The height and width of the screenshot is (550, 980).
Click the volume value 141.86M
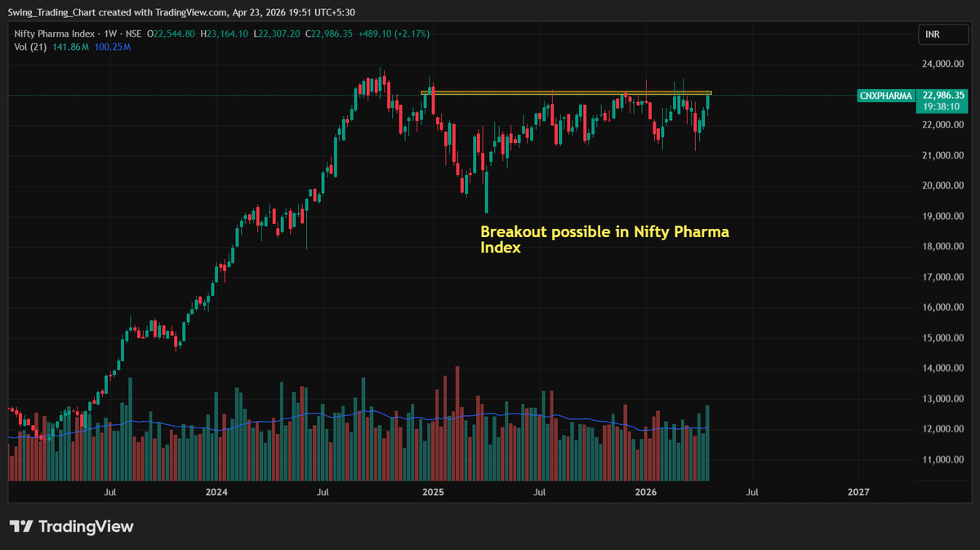72,47
